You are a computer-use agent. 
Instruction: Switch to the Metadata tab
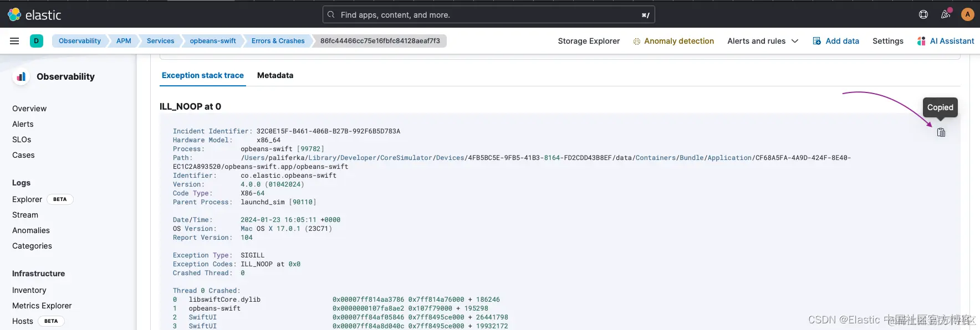point(275,75)
